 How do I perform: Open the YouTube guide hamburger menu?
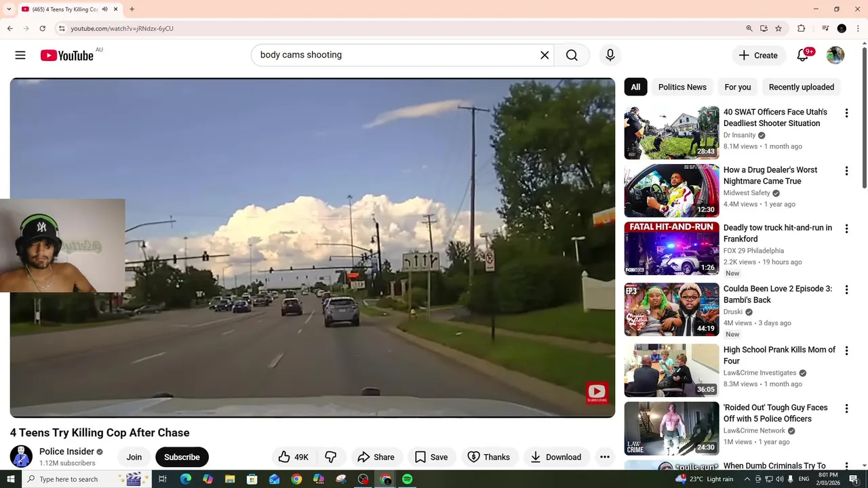click(x=20, y=56)
